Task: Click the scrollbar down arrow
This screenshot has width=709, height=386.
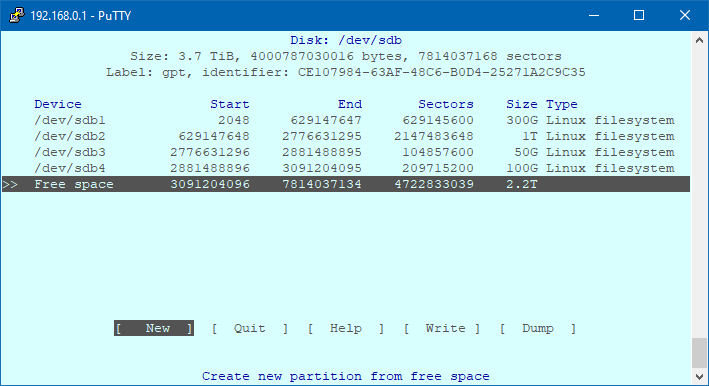Action: coord(700,377)
